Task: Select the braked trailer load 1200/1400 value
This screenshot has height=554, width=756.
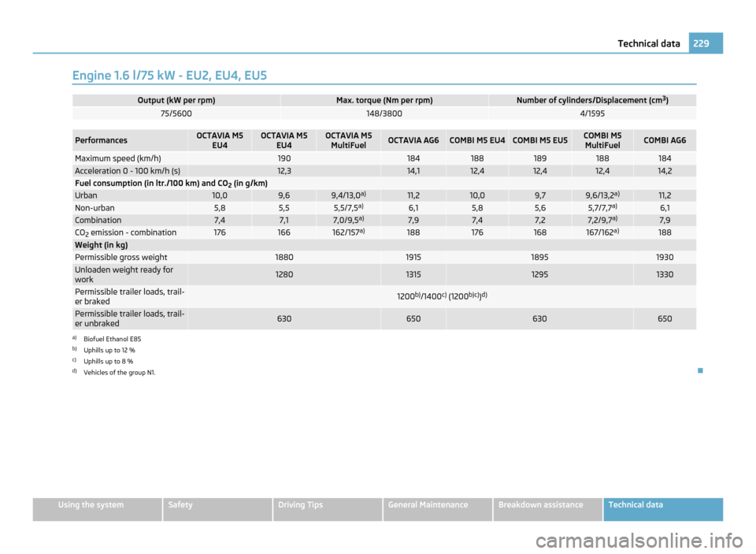Action: click(442, 296)
